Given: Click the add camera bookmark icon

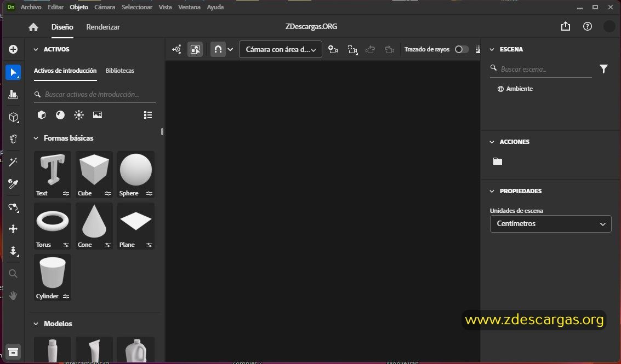Looking at the screenshot, I should 333,49.
